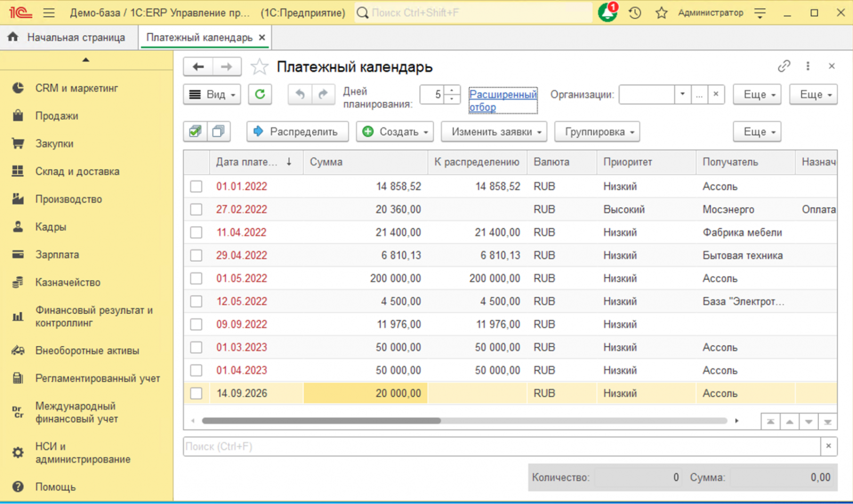Check all rows icon button
The width and height of the screenshot is (853, 504).
(195, 132)
